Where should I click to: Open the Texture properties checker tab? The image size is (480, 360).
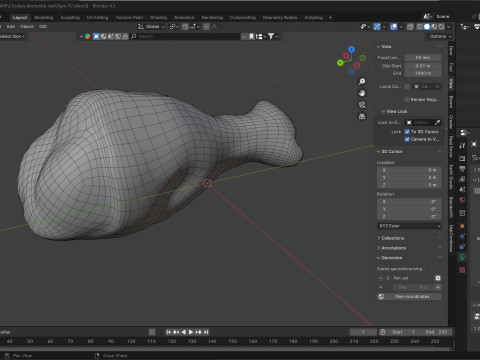pyautogui.click(x=462, y=270)
